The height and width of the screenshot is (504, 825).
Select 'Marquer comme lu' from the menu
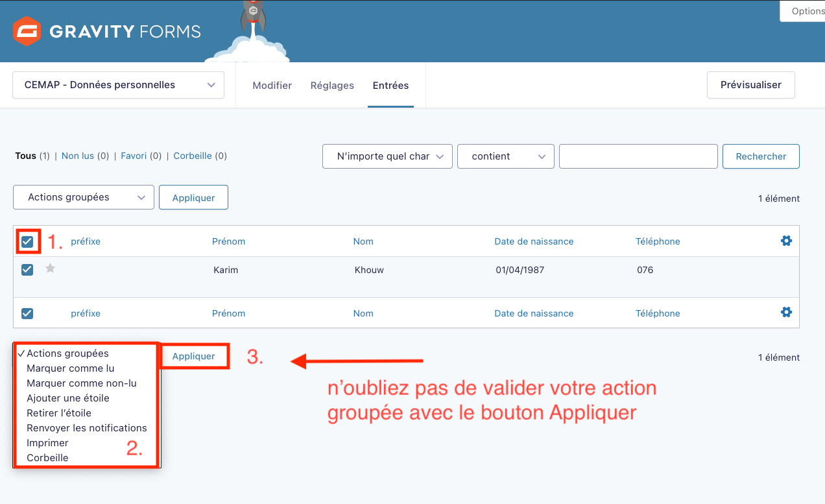[70, 368]
